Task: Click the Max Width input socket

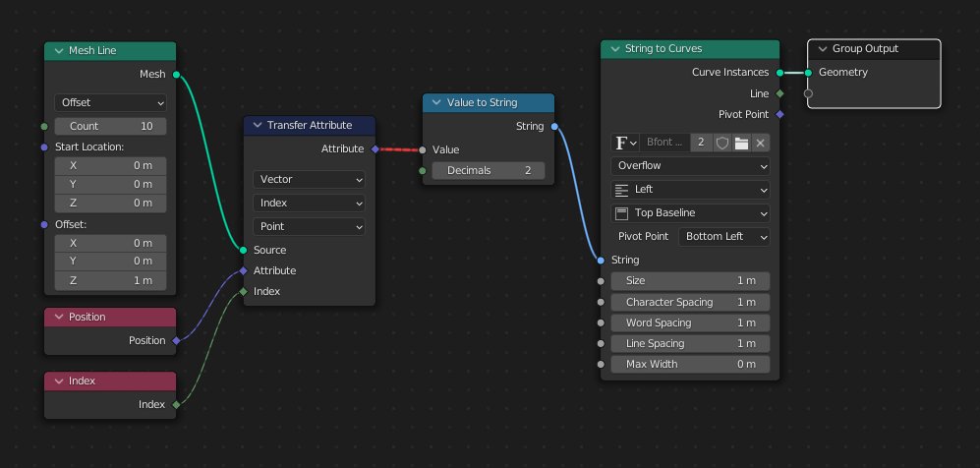Action: 601,365
